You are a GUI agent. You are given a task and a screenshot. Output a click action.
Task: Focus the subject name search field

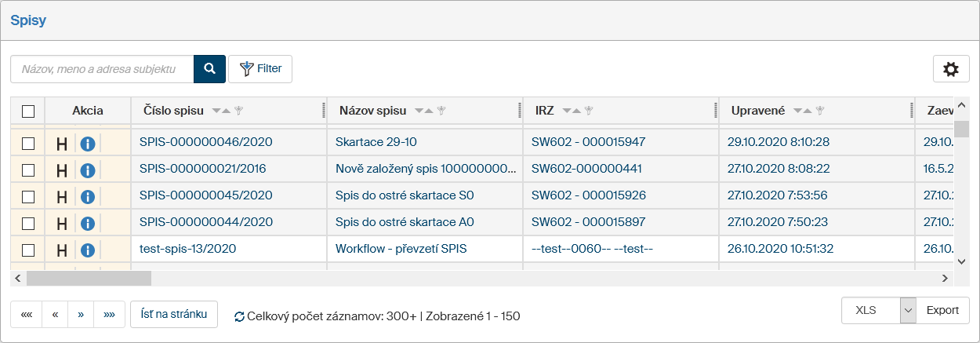click(x=102, y=69)
